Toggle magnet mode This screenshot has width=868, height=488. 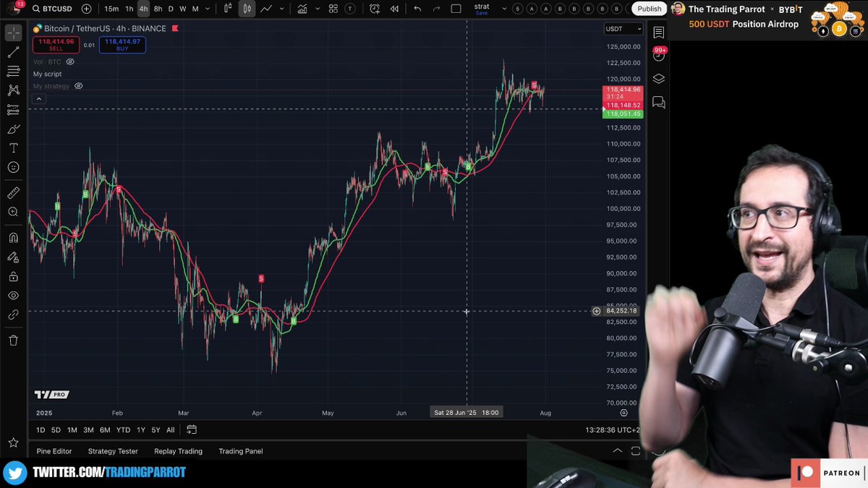13,237
